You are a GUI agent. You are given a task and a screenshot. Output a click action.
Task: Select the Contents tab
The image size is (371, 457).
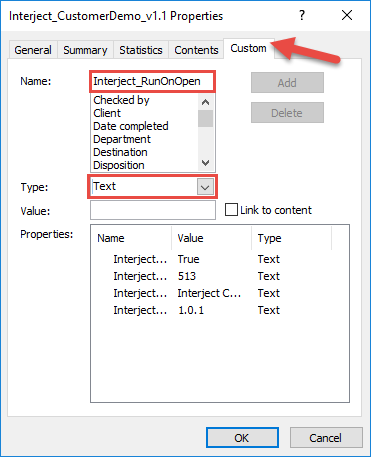click(196, 50)
